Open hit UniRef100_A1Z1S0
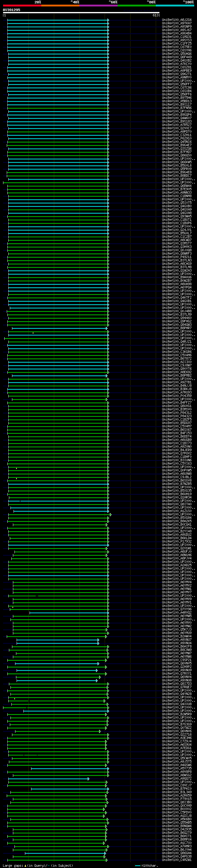This screenshot has height=868, width=197. (177, 511)
